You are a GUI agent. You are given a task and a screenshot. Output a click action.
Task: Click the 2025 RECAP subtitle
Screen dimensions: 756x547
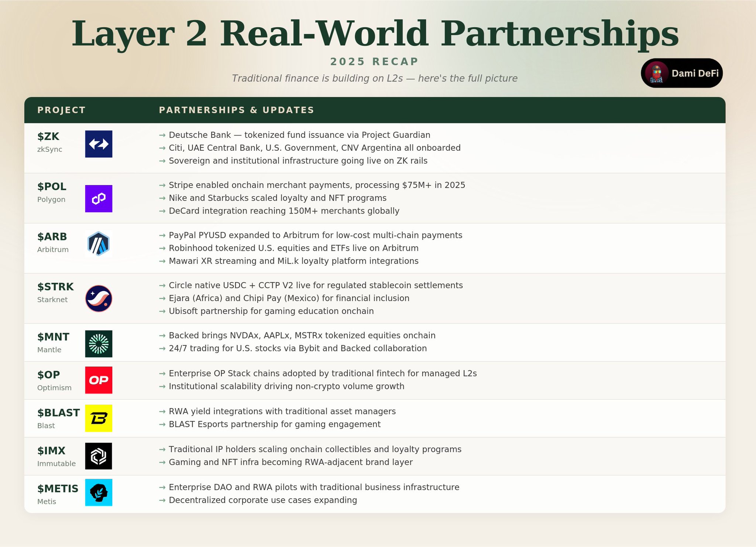click(374, 62)
